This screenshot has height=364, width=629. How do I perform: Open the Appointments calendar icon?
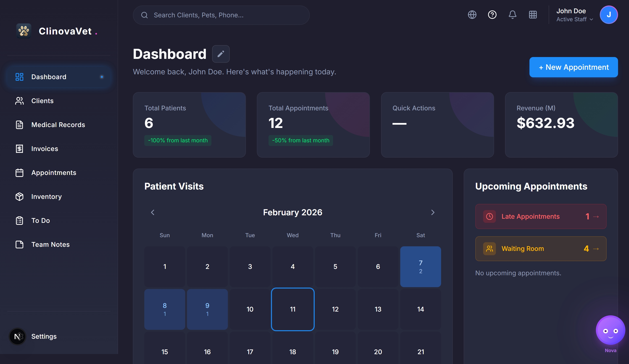coord(19,172)
